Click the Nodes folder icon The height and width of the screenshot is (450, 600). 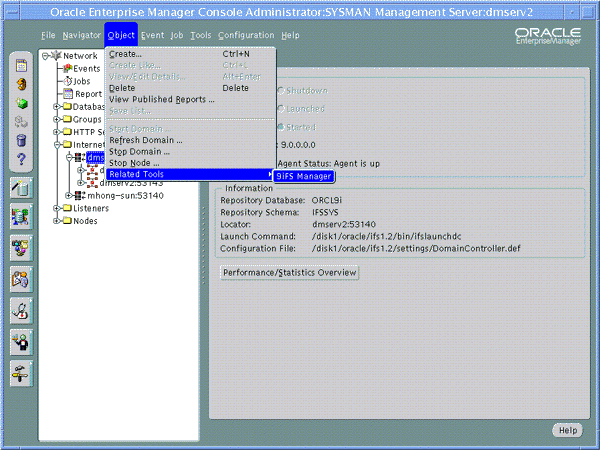(67, 221)
